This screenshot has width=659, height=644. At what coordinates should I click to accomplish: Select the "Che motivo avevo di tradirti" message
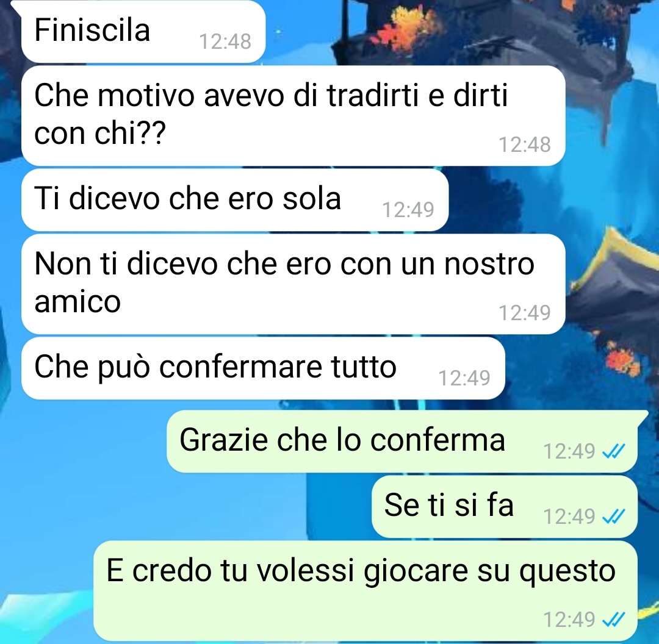[293, 115]
